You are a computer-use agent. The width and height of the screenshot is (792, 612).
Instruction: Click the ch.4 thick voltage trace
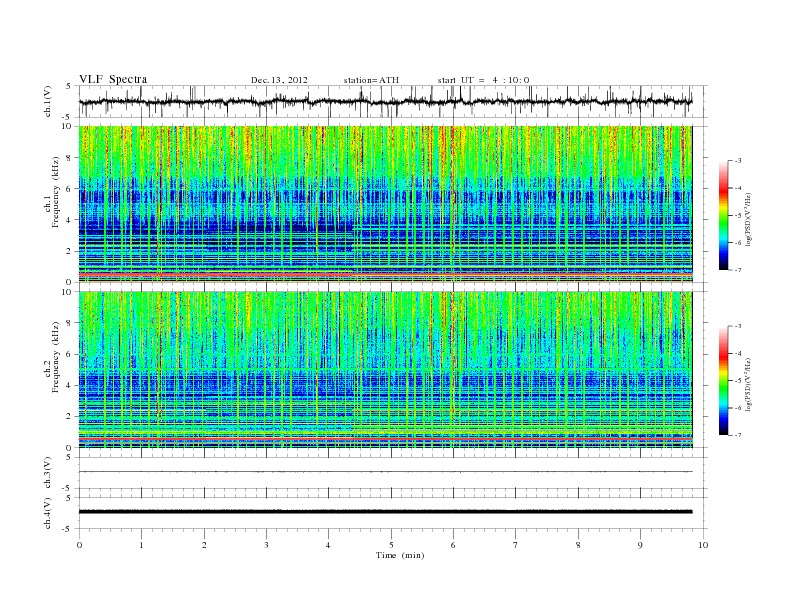(x=385, y=512)
